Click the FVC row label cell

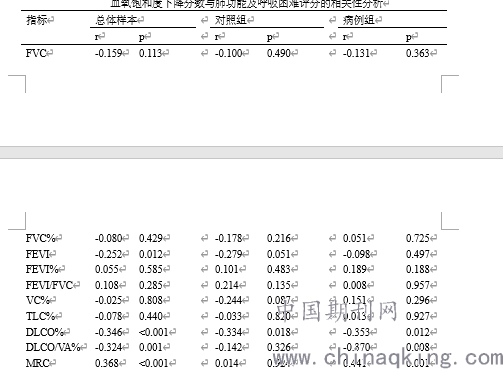pyautogui.click(x=36, y=53)
